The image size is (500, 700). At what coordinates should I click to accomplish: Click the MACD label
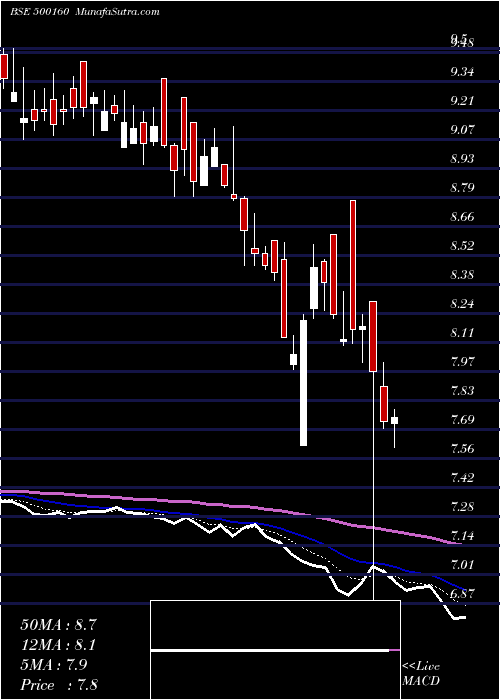(421, 681)
